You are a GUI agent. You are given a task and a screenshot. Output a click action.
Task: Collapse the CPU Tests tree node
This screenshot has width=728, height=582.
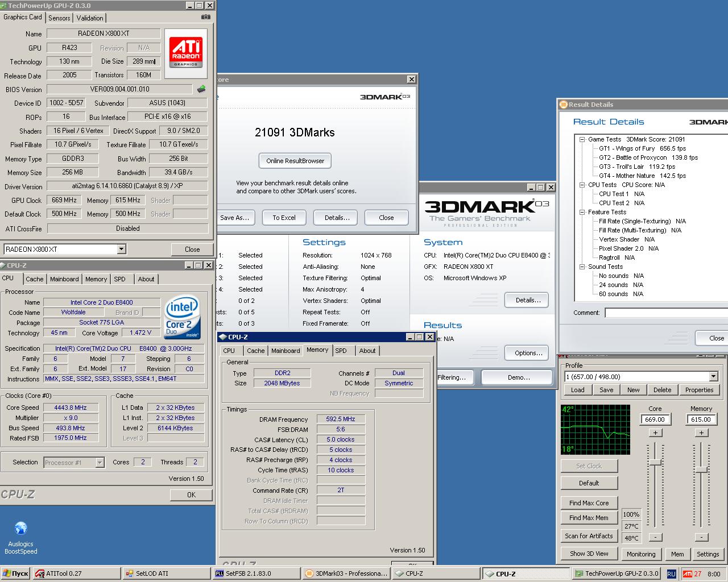(x=582, y=185)
